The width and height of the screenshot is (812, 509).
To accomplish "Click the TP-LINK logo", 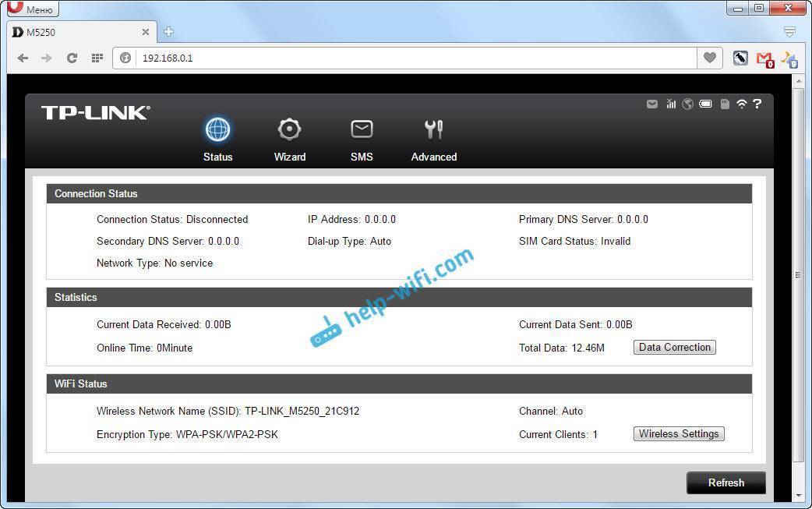I will (96, 112).
